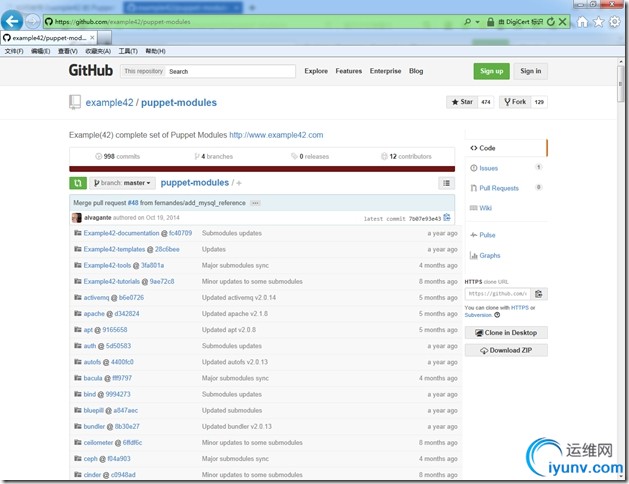View the 0 releases

[310, 156]
